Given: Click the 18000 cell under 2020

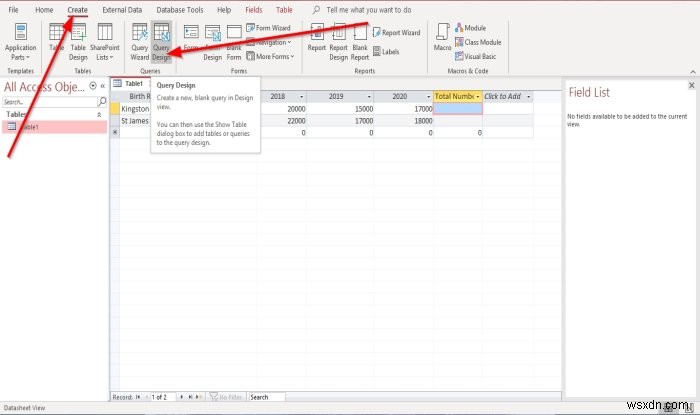Looking at the screenshot, I should [x=404, y=121].
